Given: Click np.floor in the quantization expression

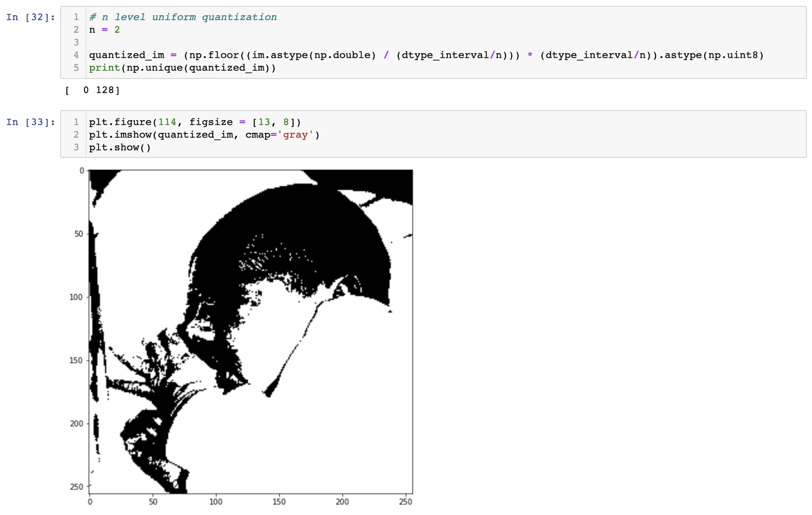Looking at the screenshot, I should pyautogui.click(x=214, y=55).
